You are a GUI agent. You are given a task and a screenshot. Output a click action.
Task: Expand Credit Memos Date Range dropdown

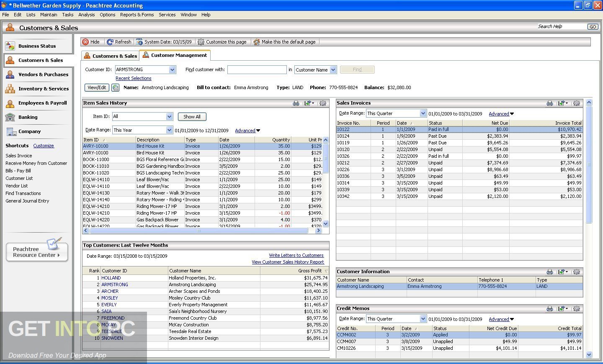point(423,319)
